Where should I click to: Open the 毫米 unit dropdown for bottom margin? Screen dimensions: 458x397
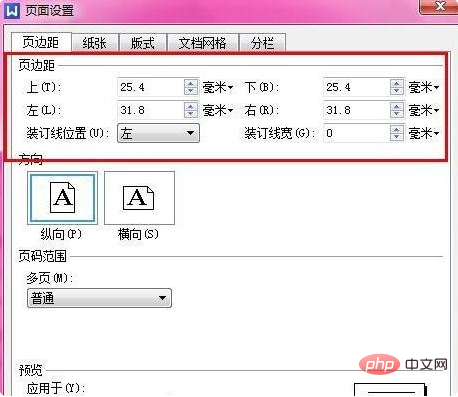click(424, 88)
